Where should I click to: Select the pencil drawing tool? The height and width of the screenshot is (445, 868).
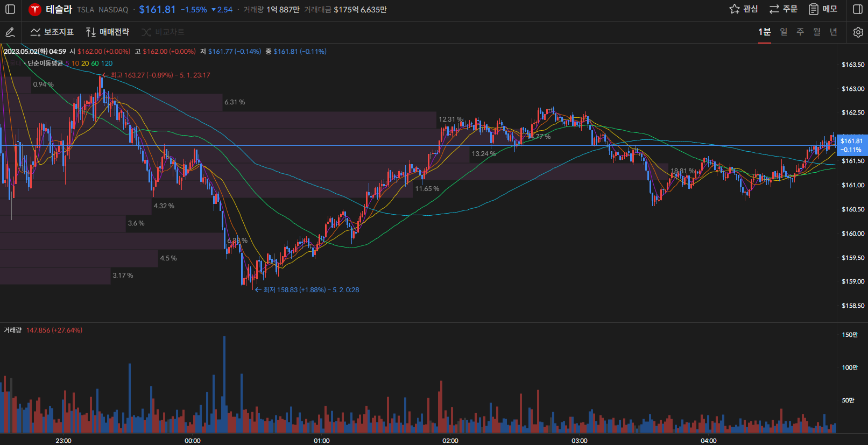[10, 32]
